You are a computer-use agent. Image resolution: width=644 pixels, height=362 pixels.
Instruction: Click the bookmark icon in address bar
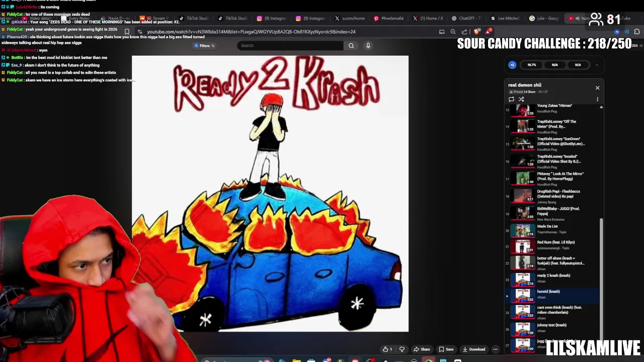(x=127, y=32)
